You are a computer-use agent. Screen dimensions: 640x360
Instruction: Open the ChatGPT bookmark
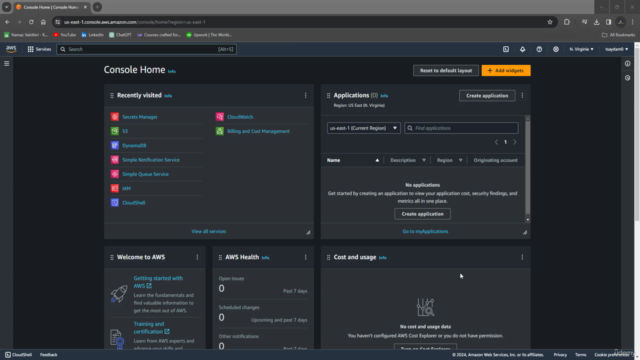tap(120, 35)
